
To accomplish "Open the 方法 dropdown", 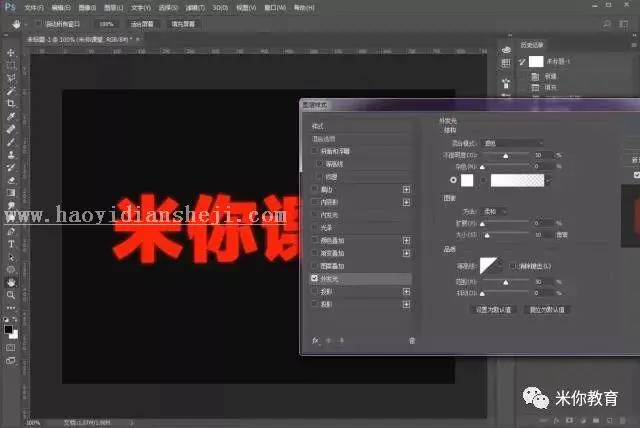I will (495, 211).
